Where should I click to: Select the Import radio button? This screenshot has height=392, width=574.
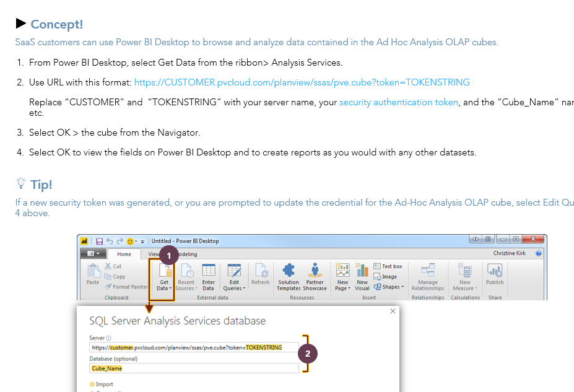[92, 385]
